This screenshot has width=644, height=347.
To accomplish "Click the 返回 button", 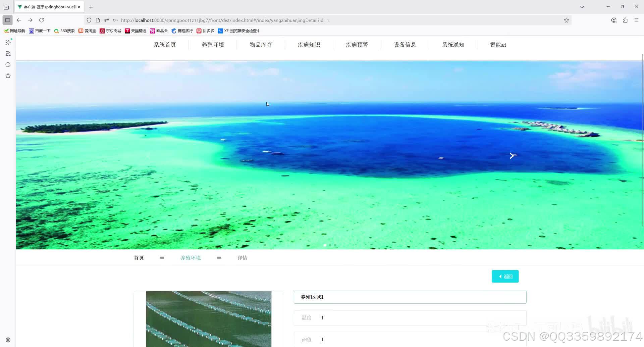I will point(505,276).
